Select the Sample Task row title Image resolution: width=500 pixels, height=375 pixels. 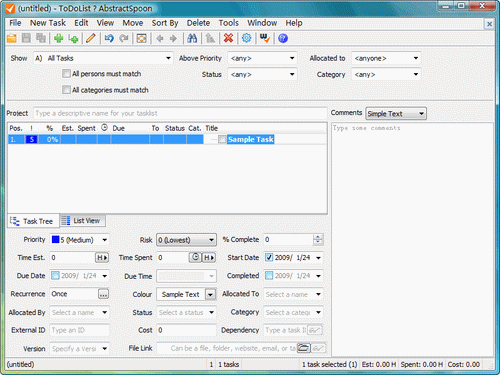tap(251, 139)
